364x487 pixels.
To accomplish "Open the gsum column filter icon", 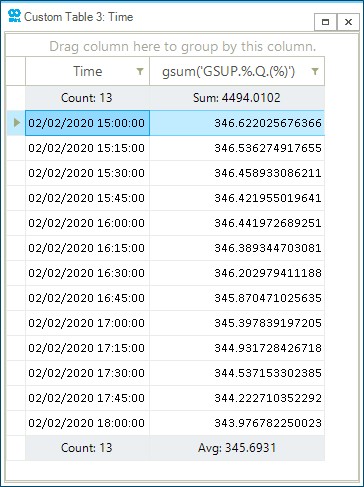I will point(315,71).
